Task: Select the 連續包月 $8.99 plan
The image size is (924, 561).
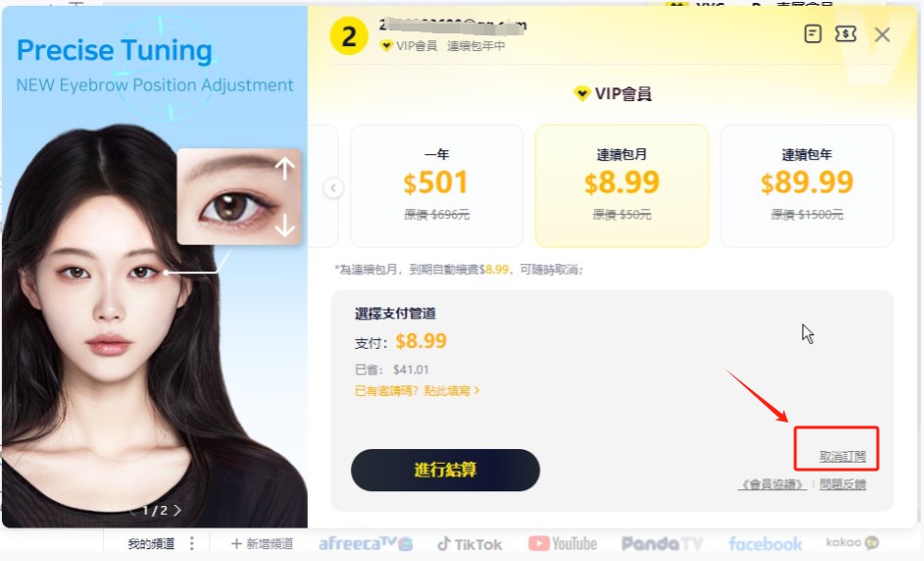Action: pyautogui.click(x=621, y=186)
